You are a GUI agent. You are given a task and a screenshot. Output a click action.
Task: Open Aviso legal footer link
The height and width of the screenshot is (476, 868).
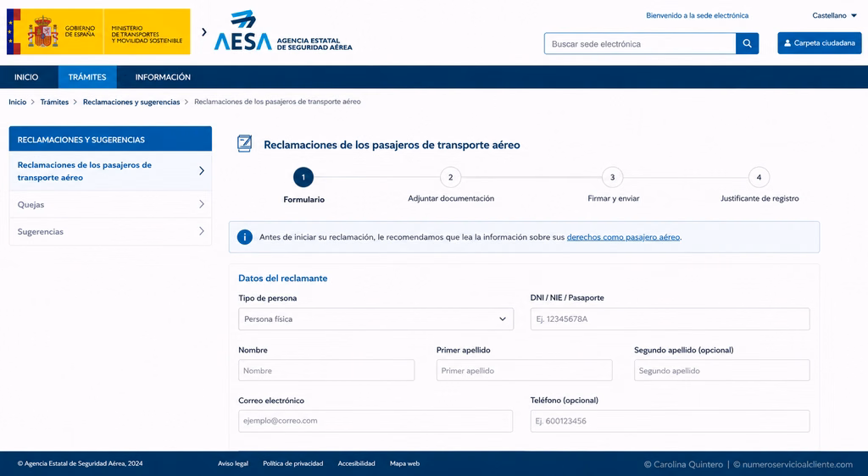(233, 463)
